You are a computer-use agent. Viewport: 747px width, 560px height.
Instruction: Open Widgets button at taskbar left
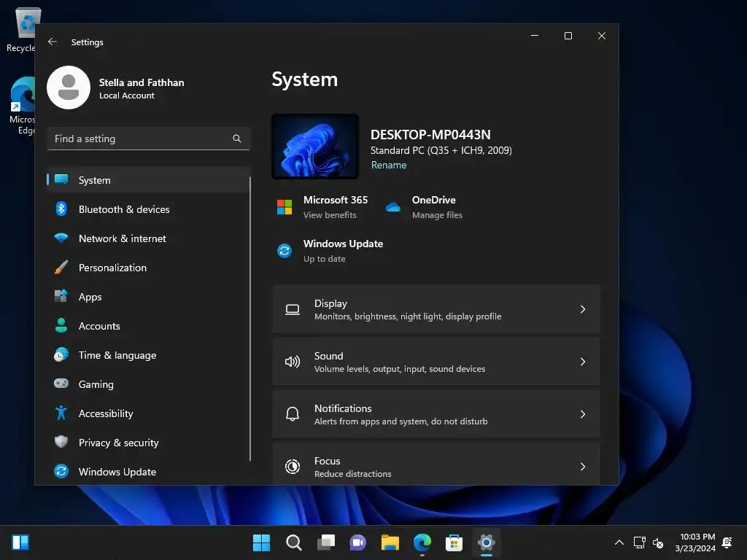click(x=20, y=542)
